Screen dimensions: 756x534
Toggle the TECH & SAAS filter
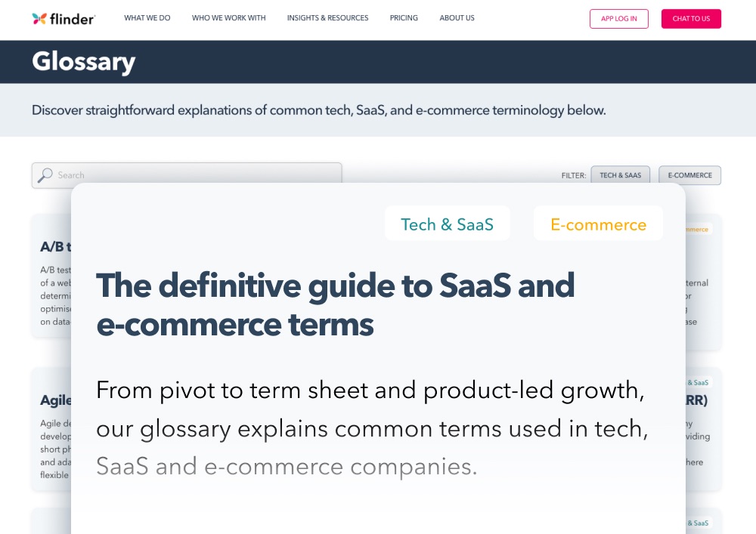pos(620,175)
